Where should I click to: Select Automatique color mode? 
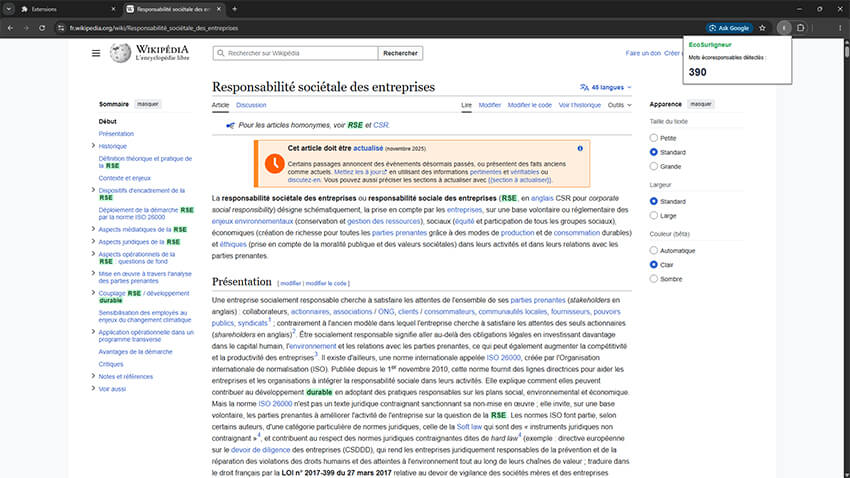click(653, 250)
